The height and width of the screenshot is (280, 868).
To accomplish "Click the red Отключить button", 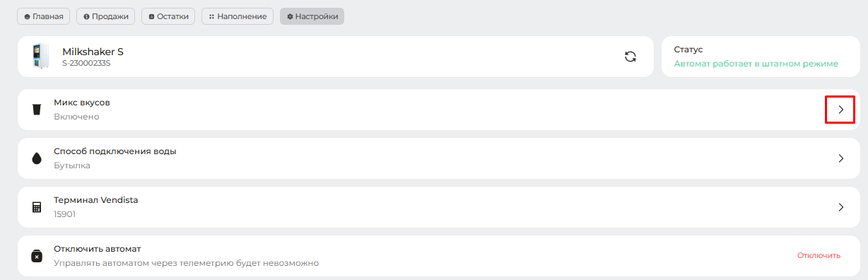I will 819,256.
